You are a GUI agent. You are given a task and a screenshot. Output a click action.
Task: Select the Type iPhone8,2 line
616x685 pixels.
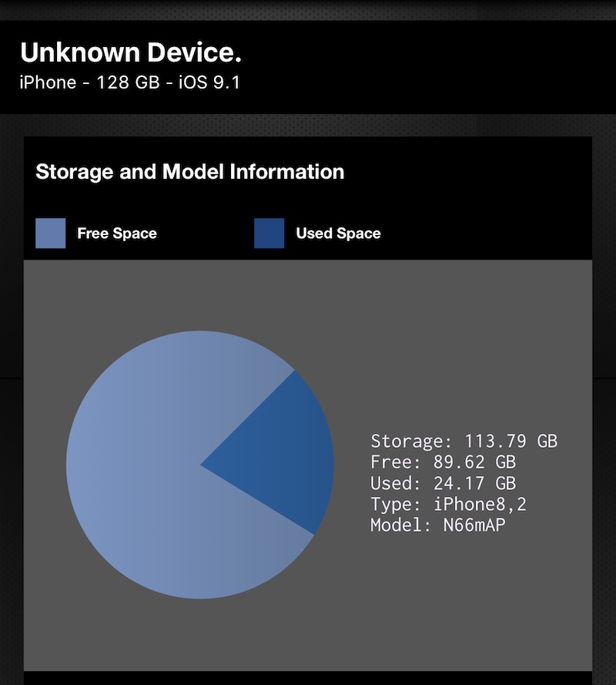click(x=448, y=504)
